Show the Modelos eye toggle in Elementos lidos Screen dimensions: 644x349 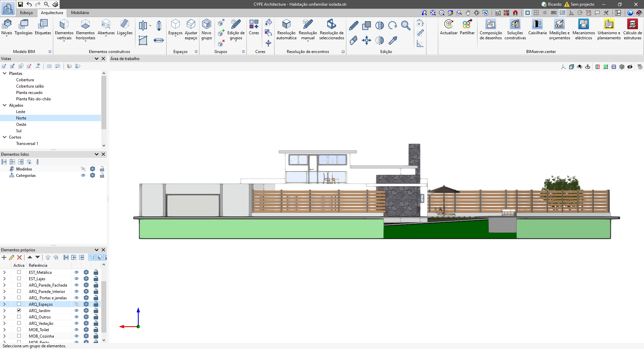[x=83, y=169]
